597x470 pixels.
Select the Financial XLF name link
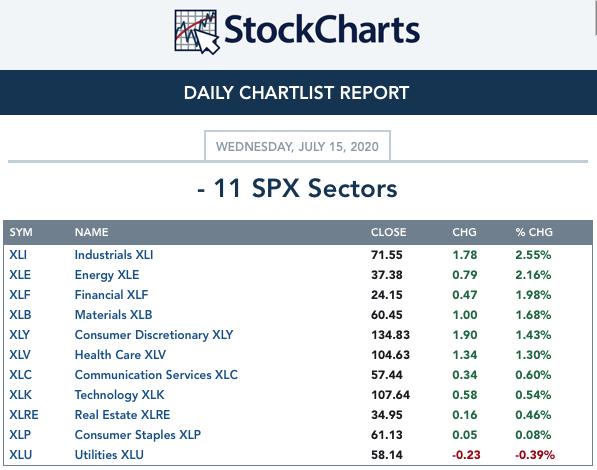click(x=111, y=295)
